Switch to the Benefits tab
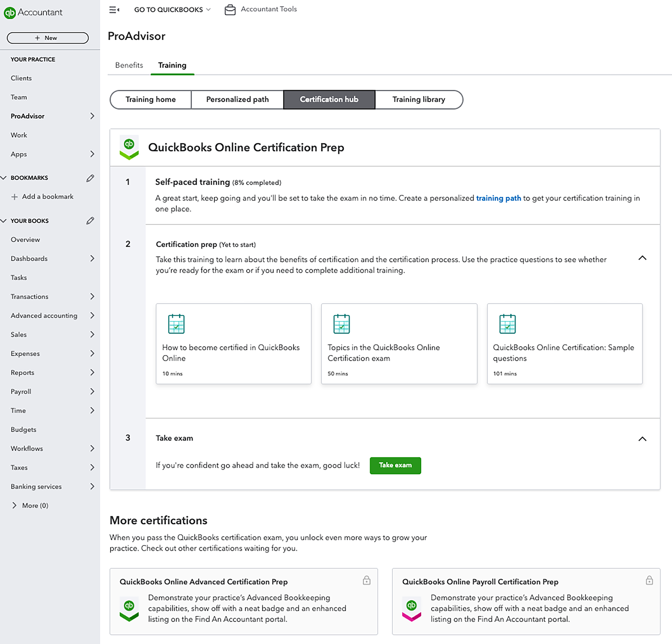 pyautogui.click(x=129, y=65)
